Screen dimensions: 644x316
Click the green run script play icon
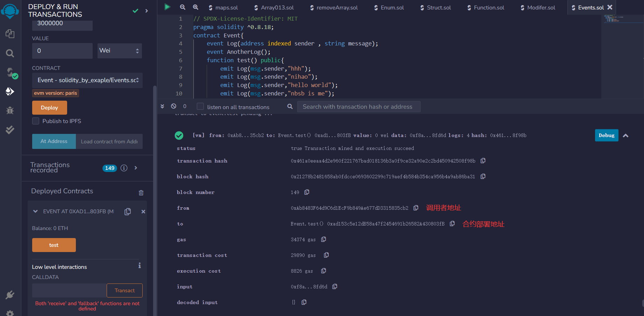pyautogui.click(x=167, y=7)
